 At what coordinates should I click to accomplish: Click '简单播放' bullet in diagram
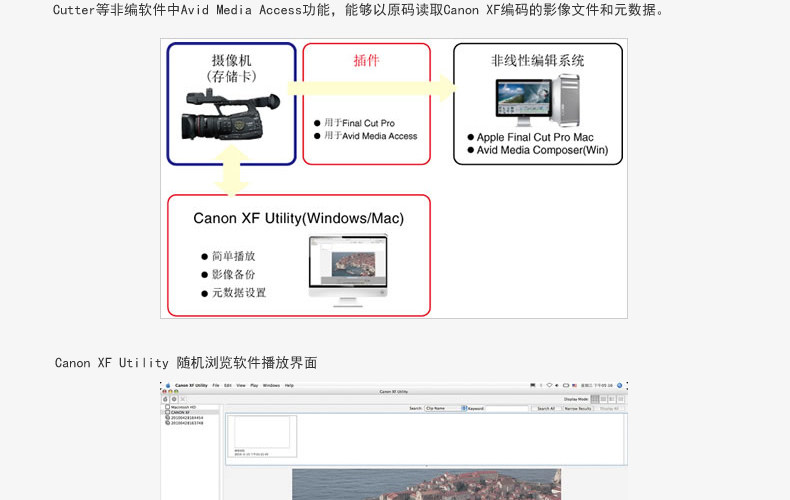click(234, 256)
